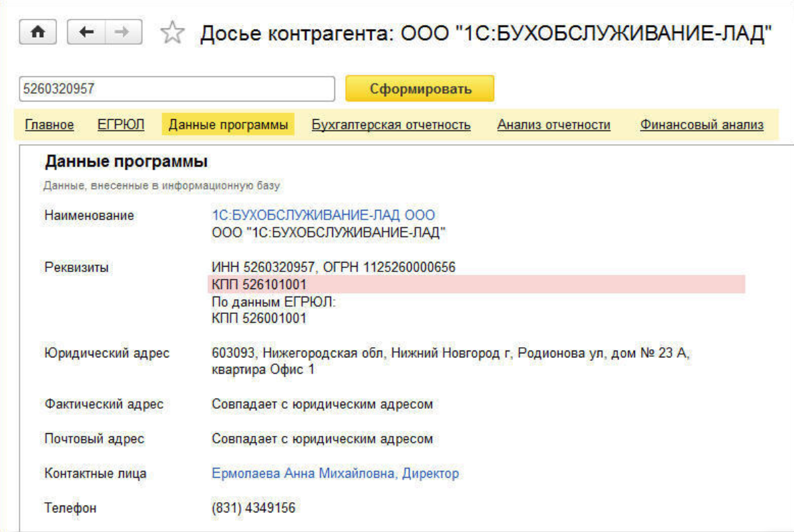794x532 pixels.
Task: Click the Досье контрагента page title
Action: point(485,33)
